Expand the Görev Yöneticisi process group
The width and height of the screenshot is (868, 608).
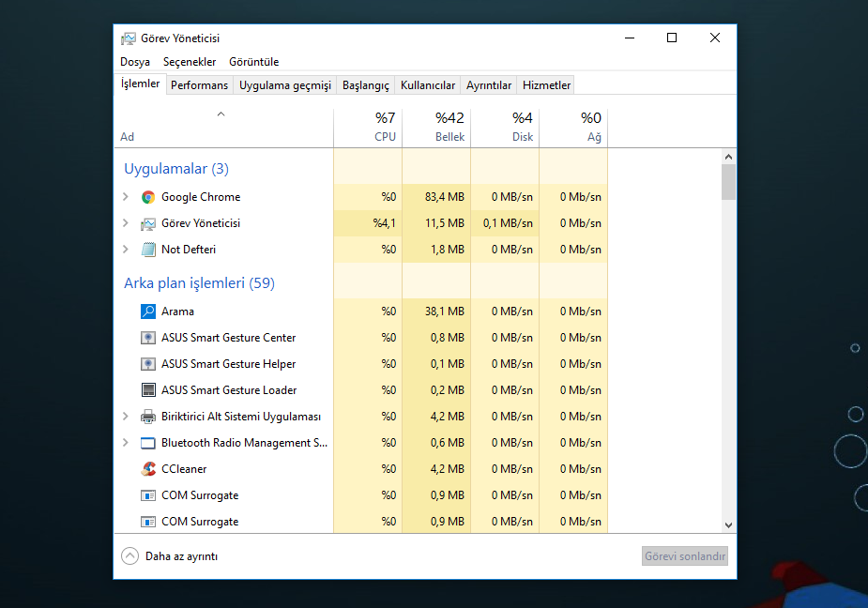point(126,223)
